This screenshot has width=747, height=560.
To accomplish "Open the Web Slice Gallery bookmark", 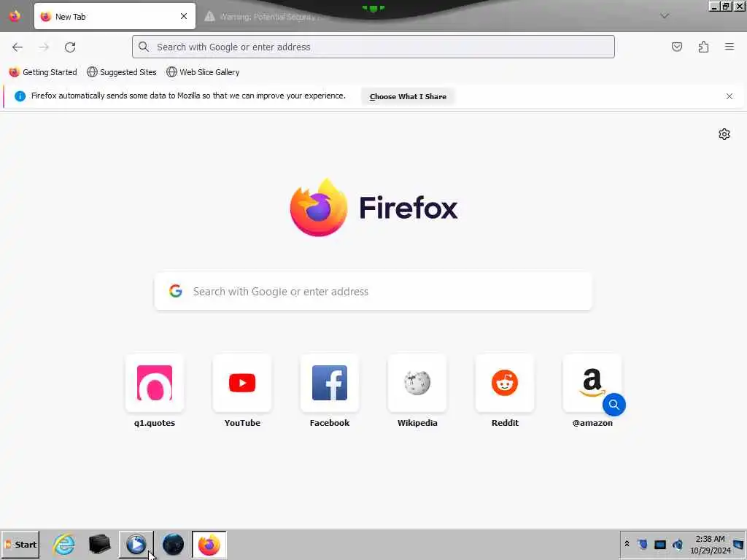I will (x=203, y=72).
